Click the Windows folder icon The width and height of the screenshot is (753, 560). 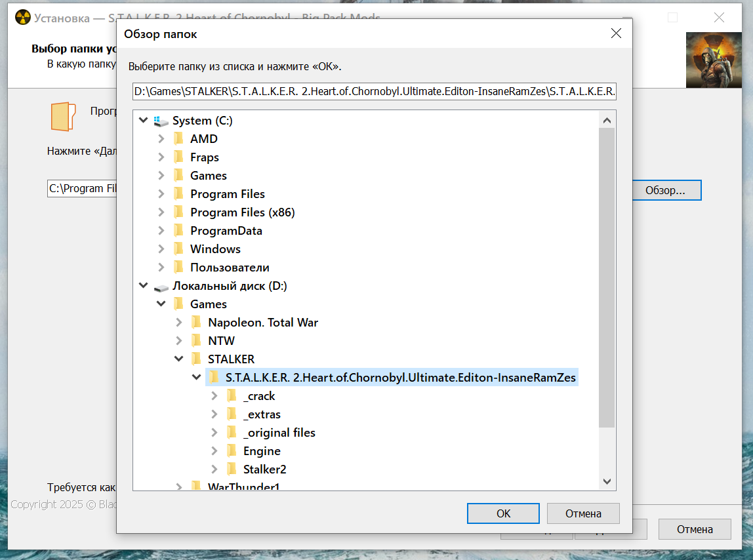coord(178,249)
